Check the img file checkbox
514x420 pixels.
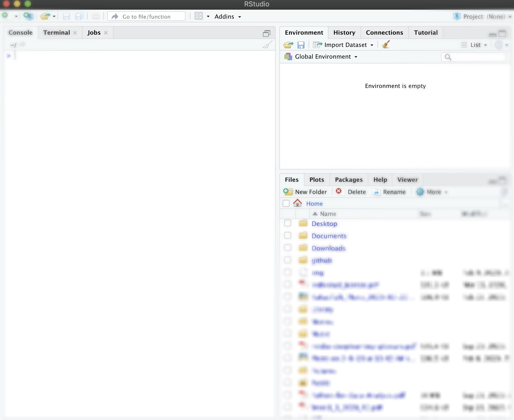coord(288,272)
